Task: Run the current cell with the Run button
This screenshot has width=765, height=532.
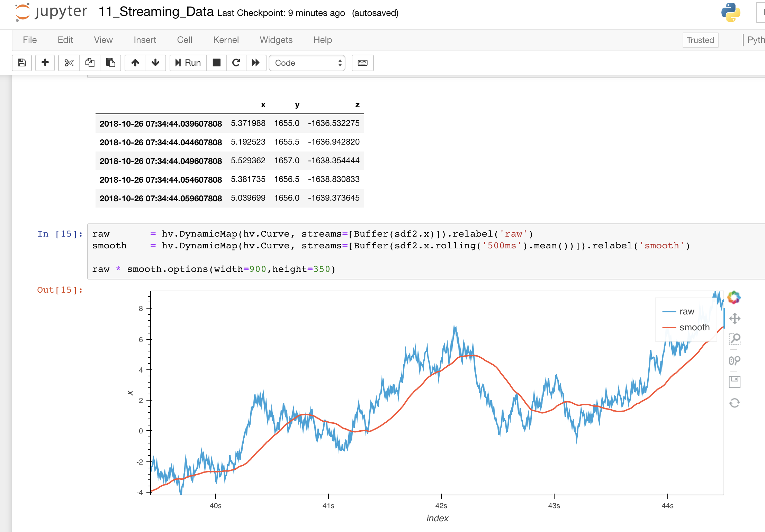Action: click(x=188, y=63)
